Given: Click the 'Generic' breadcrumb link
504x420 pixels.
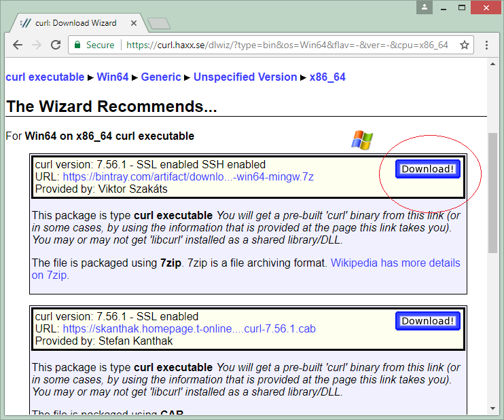Looking at the screenshot, I should [x=161, y=77].
